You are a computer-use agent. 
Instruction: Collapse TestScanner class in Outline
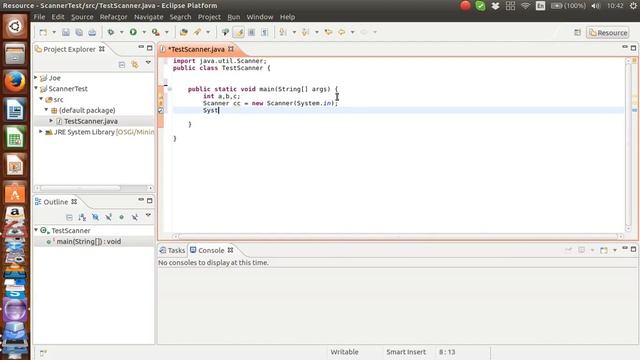36,230
